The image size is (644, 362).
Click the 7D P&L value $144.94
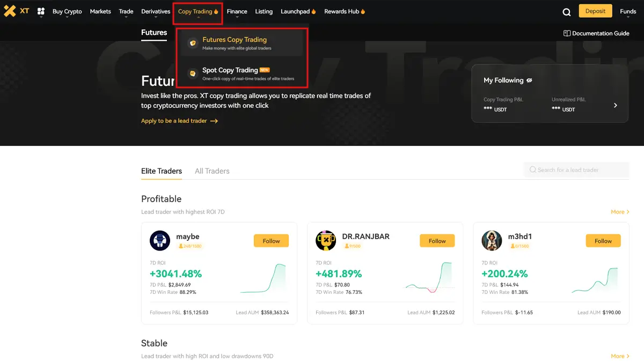pos(509,285)
